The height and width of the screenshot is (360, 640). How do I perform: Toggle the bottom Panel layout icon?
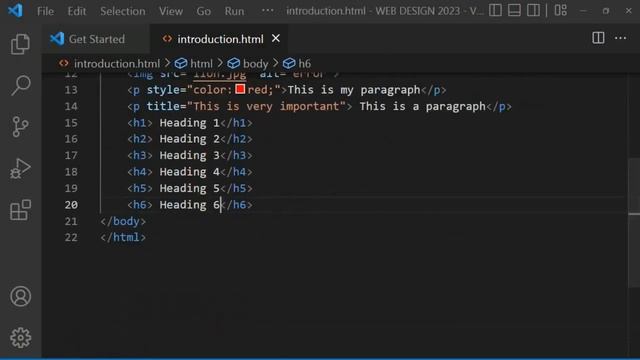[x=514, y=10]
